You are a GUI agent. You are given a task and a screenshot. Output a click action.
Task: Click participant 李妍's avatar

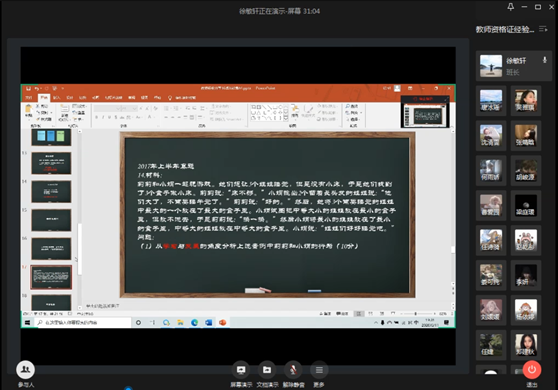click(x=526, y=275)
